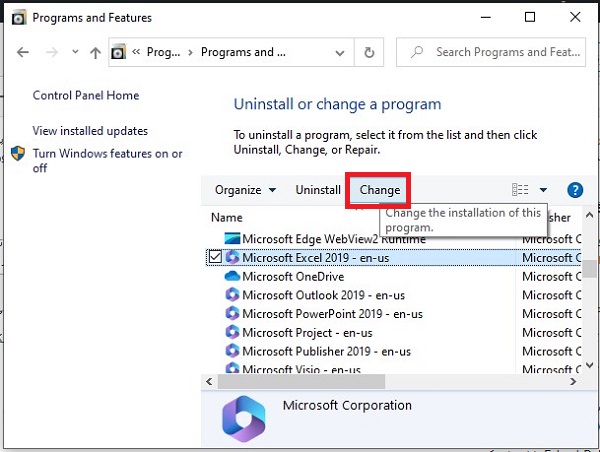Click the Programs and Features title icon

19,18
